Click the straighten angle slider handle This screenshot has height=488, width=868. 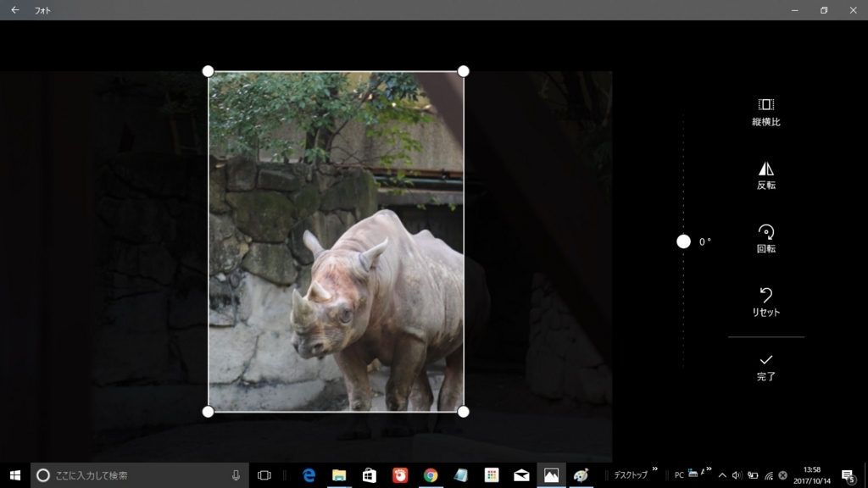pyautogui.click(x=683, y=241)
